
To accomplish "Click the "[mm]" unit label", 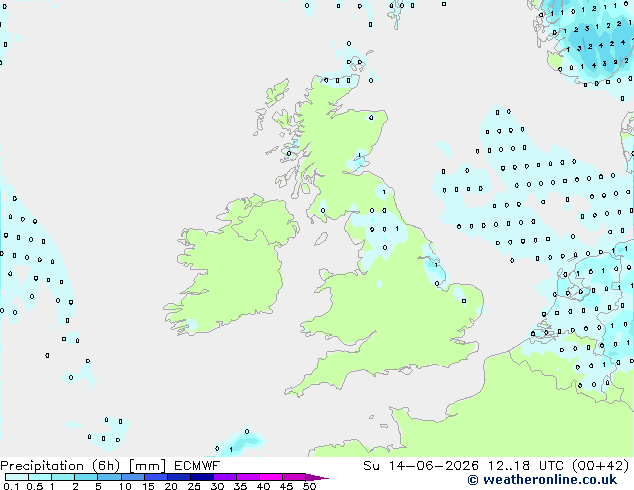I will (147, 466).
